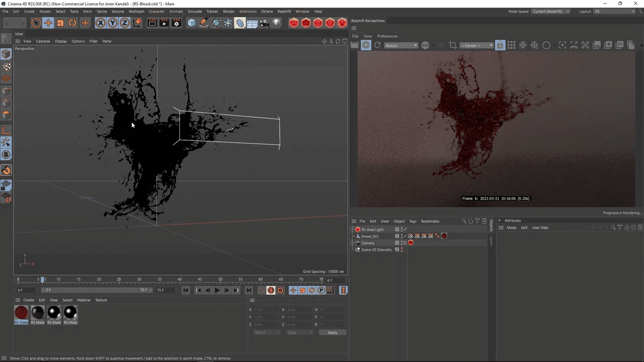Viewport: 644px width, 362px height.
Task: Open the Beauty AOV dropdown in RenderView
Action: (x=400, y=45)
